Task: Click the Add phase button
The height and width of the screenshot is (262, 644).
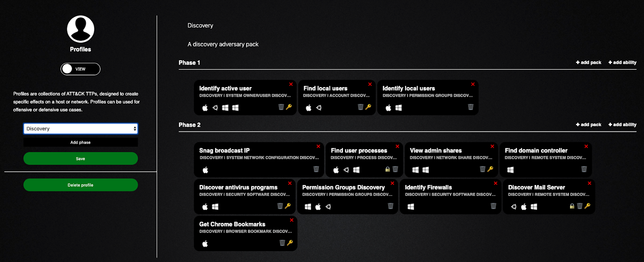Action: click(x=80, y=142)
